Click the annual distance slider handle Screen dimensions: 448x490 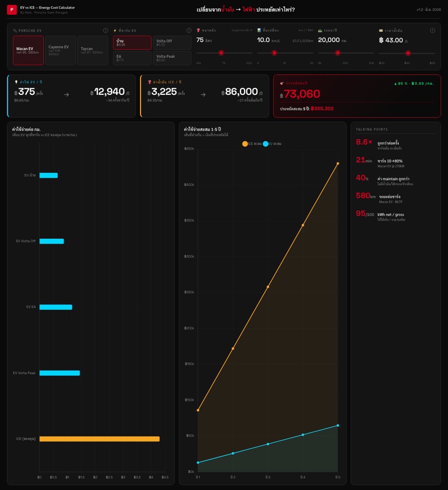point(338,53)
